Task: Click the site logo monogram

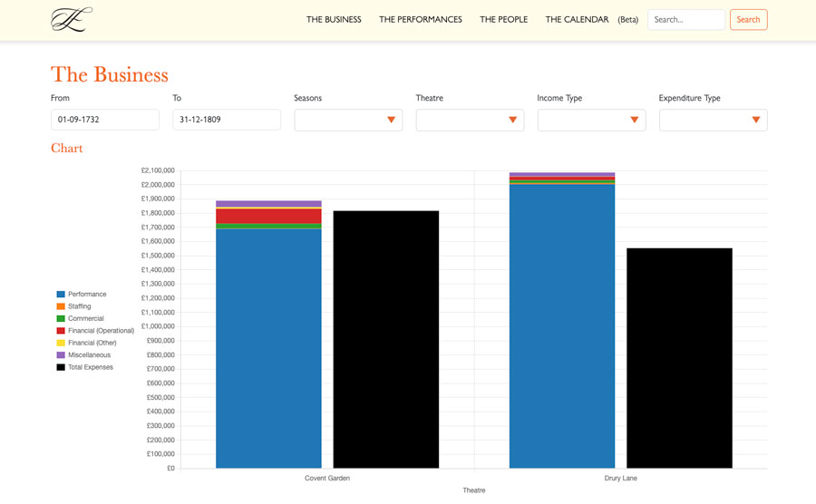Action: pos(72,20)
